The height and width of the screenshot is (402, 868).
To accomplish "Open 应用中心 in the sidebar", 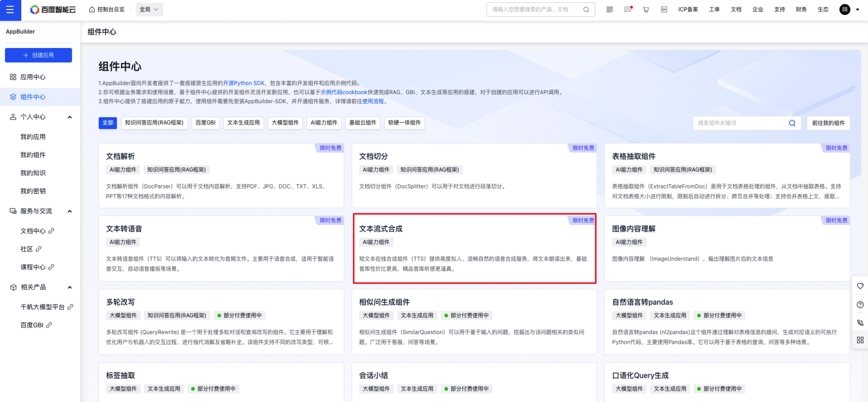I will pyautogui.click(x=33, y=77).
